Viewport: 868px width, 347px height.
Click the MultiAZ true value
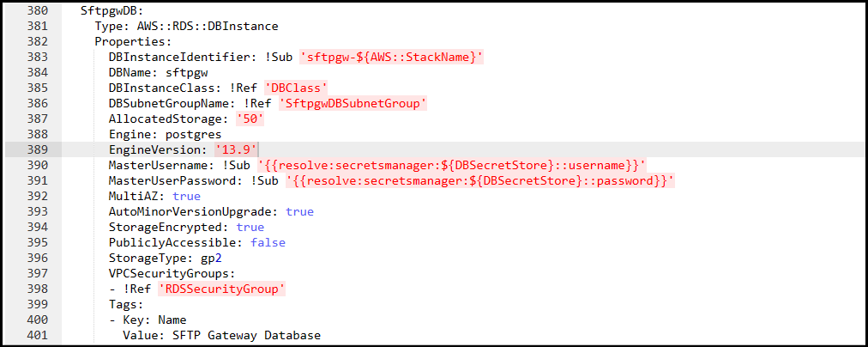(187, 196)
